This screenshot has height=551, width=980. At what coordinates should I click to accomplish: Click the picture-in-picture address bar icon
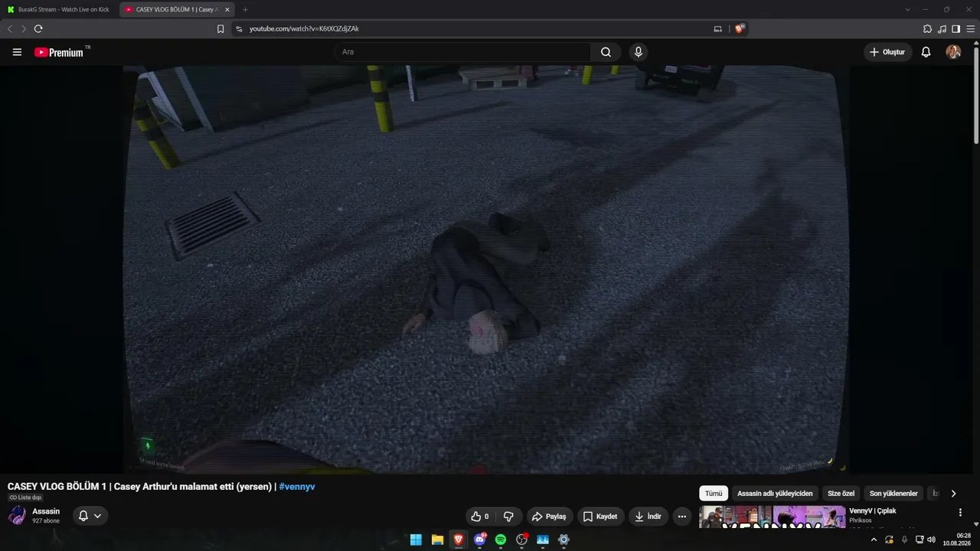tap(717, 28)
